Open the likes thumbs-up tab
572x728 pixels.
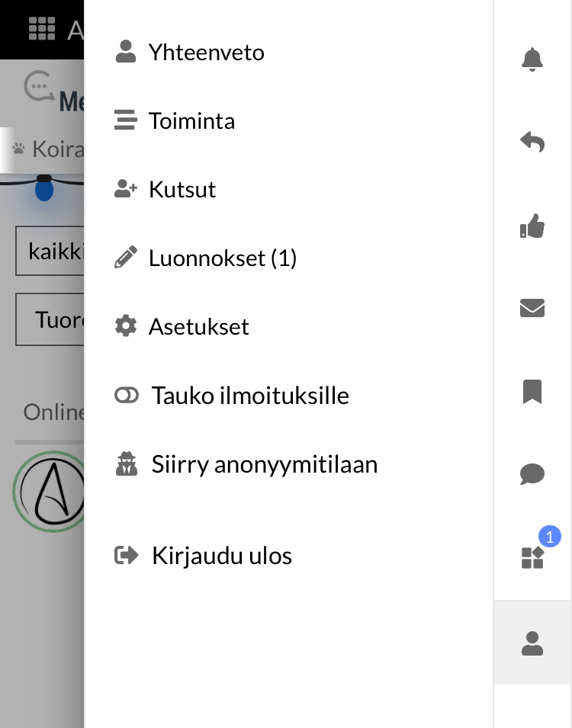(532, 226)
